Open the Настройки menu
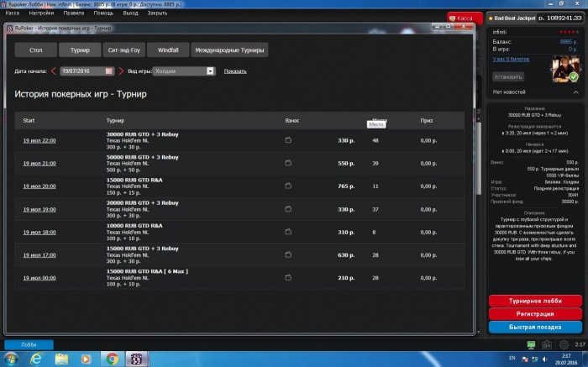 coord(41,13)
